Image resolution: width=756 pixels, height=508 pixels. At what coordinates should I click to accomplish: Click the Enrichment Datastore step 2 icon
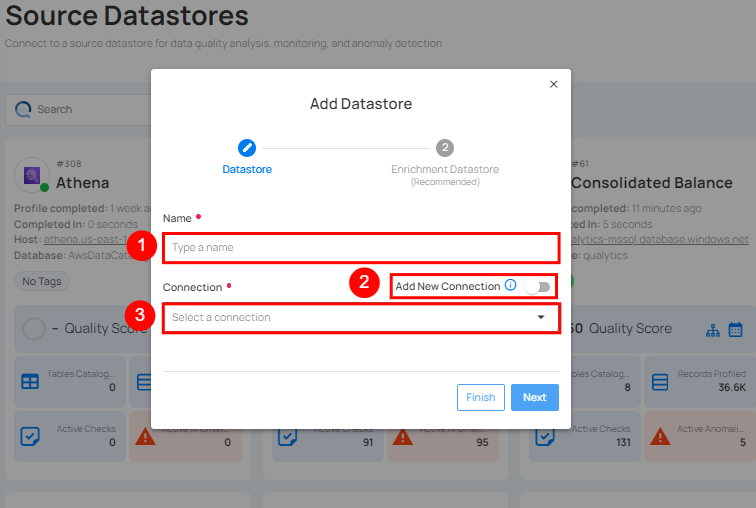445,148
